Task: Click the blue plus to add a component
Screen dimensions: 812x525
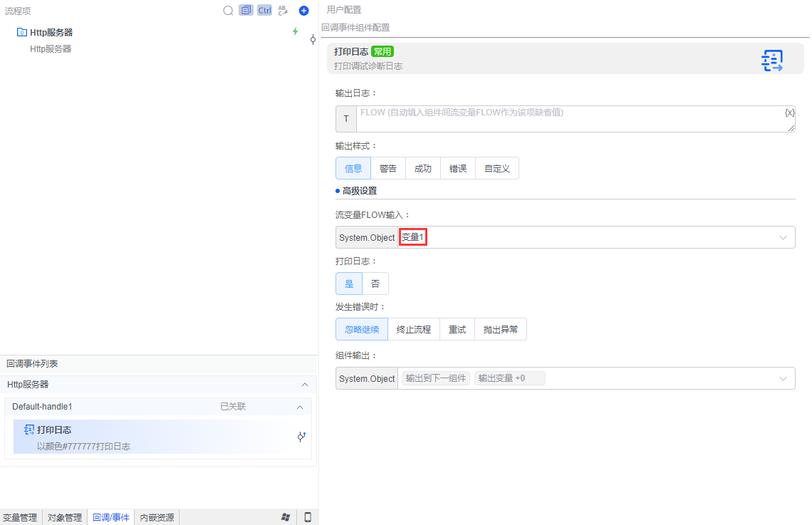Action: [x=305, y=10]
